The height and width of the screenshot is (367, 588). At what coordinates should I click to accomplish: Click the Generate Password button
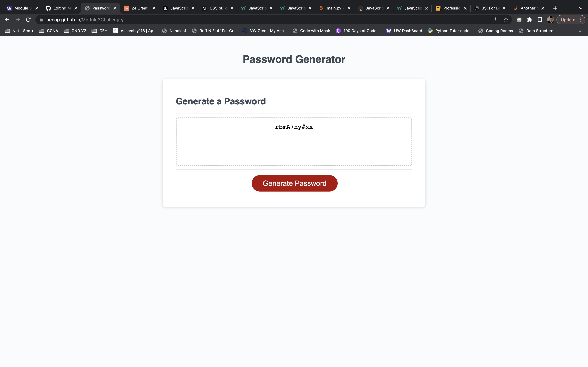tap(294, 183)
